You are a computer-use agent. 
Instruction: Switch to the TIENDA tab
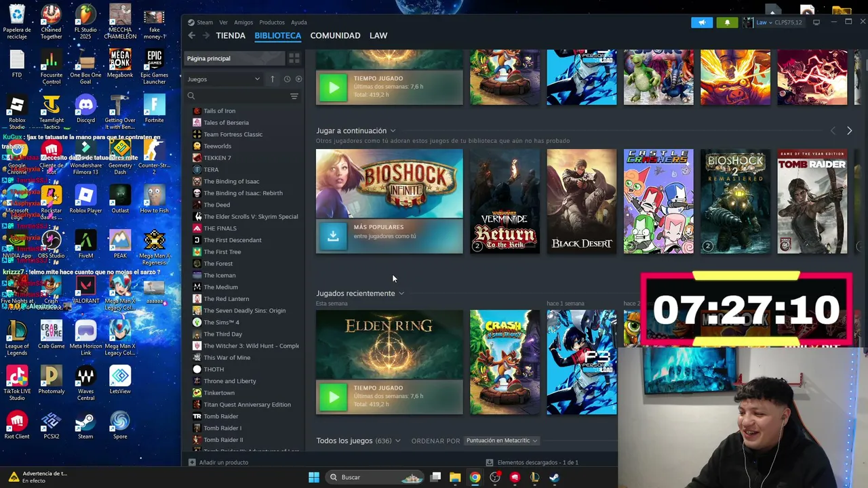click(231, 35)
